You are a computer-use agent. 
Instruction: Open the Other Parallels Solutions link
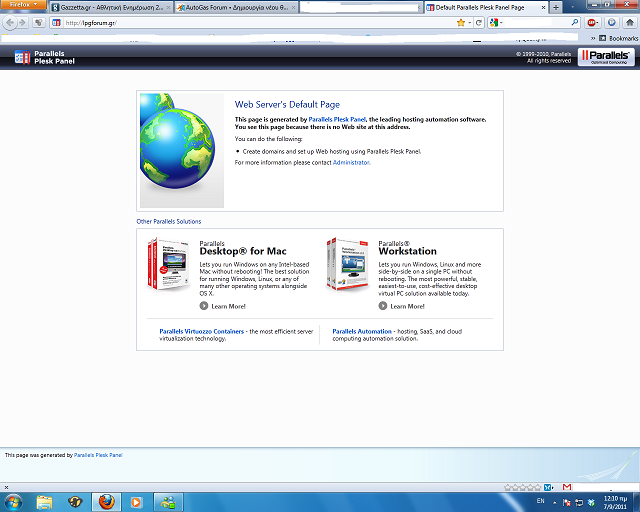coord(169,222)
